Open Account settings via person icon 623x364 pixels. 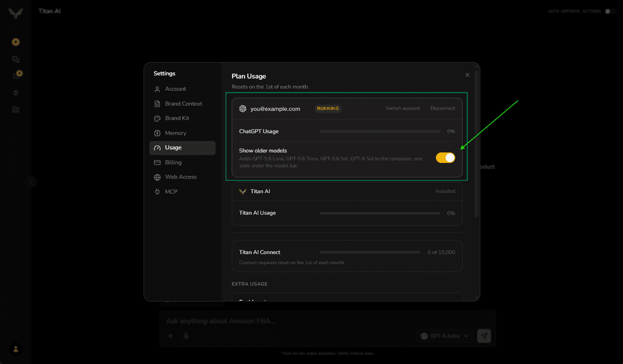(157, 89)
